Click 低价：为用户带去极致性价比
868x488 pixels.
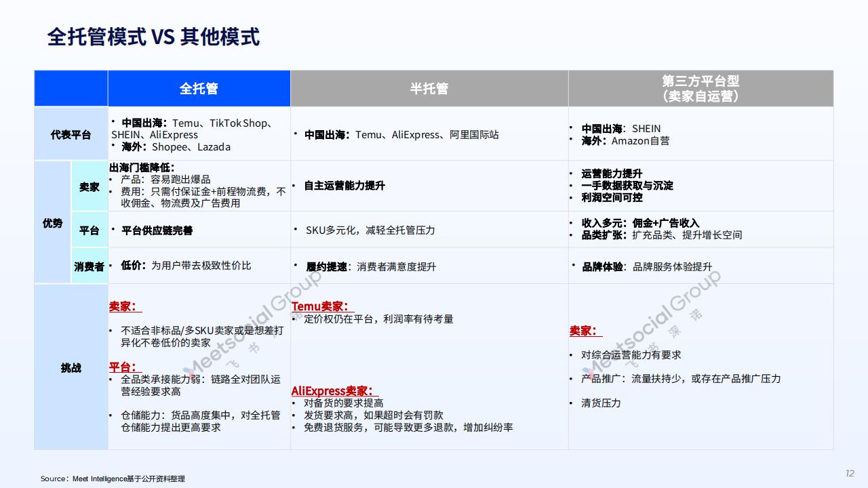coord(185,266)
